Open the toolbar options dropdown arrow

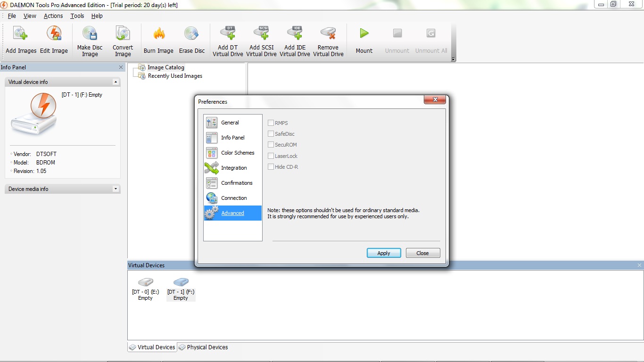point(454,59)
